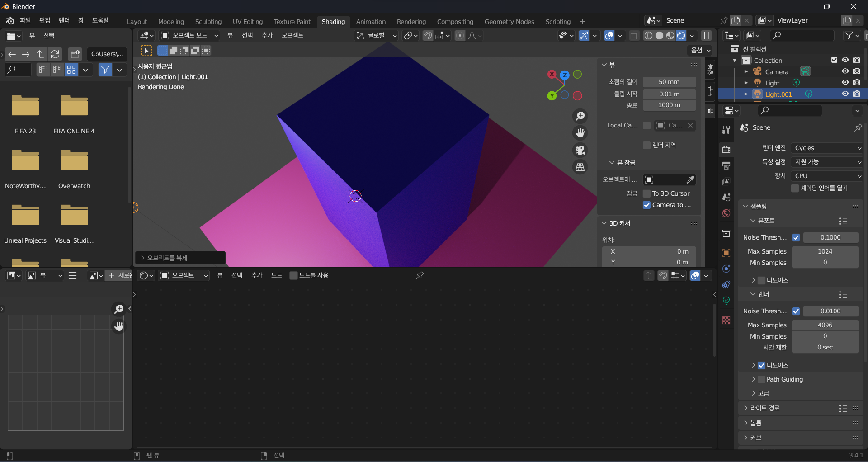Hide Camera object via its eye icon
This screenshot has height=462, width=868.
(845, 71)
